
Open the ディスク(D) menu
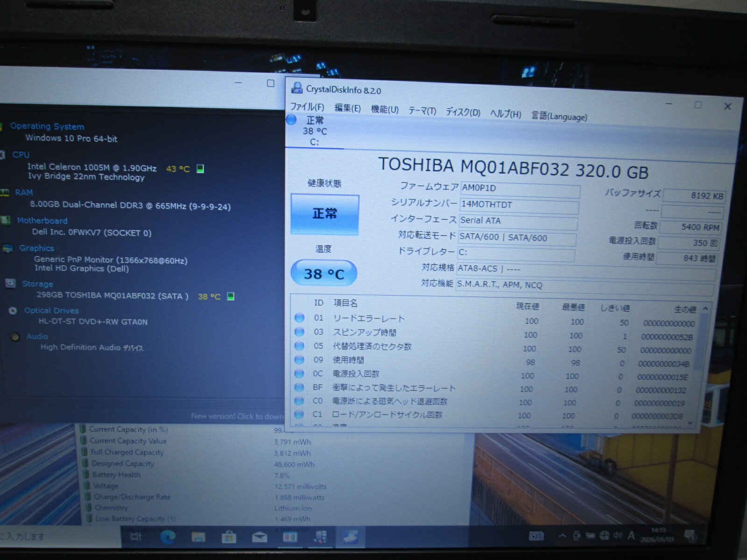(463, 112)
